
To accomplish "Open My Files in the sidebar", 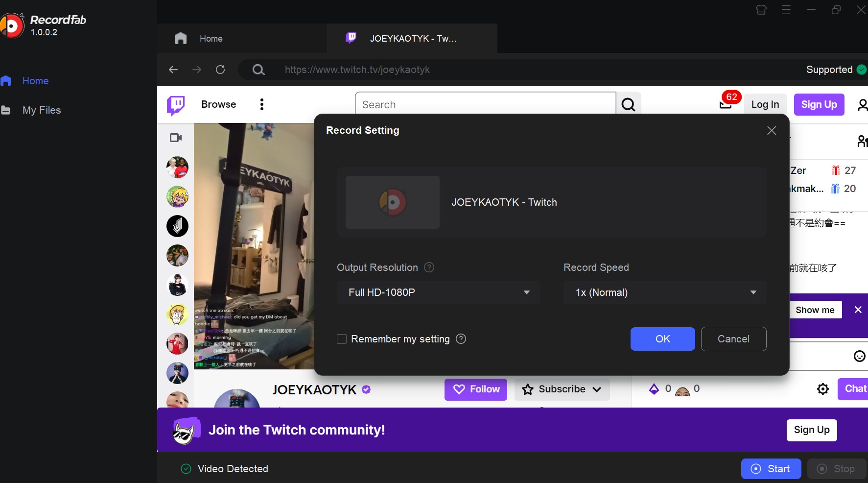I will [x=31, y=110].
